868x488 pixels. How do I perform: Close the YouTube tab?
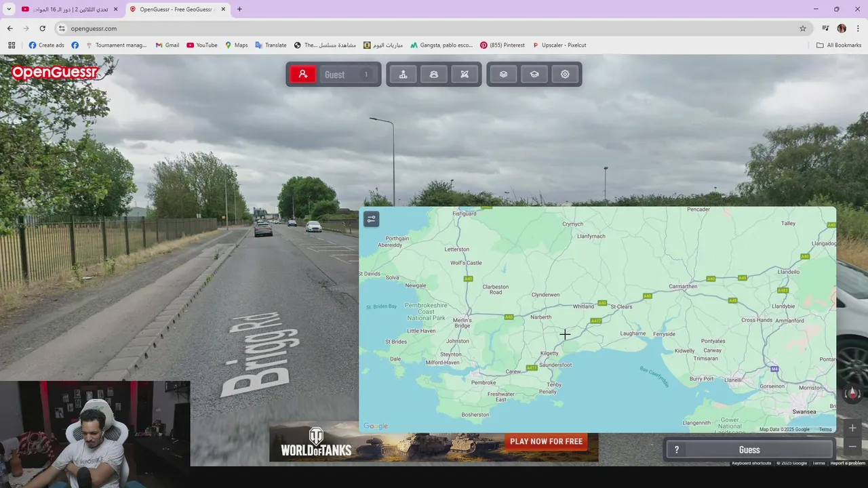[115, 9]
